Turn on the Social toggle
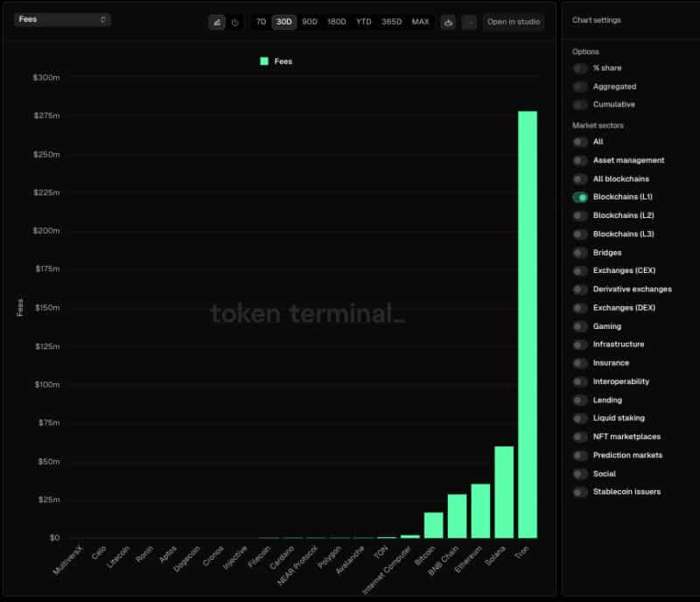The width and height of the screenshot is (700, 602). coord(580,474)
